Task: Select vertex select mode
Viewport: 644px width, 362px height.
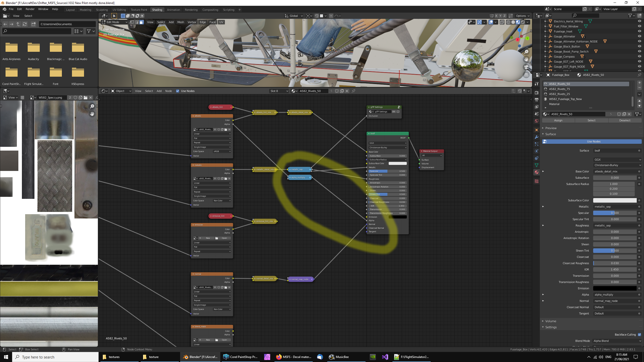Action: pos(132,22)
